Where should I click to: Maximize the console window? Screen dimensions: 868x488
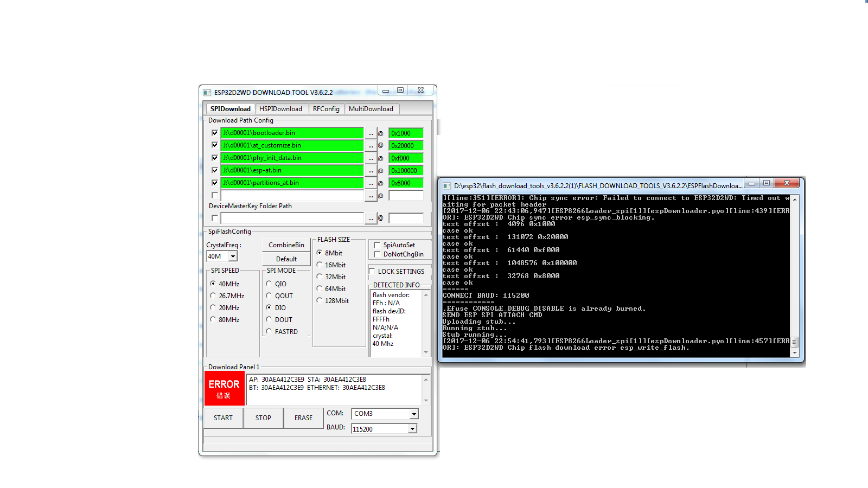tap(767, 183)
